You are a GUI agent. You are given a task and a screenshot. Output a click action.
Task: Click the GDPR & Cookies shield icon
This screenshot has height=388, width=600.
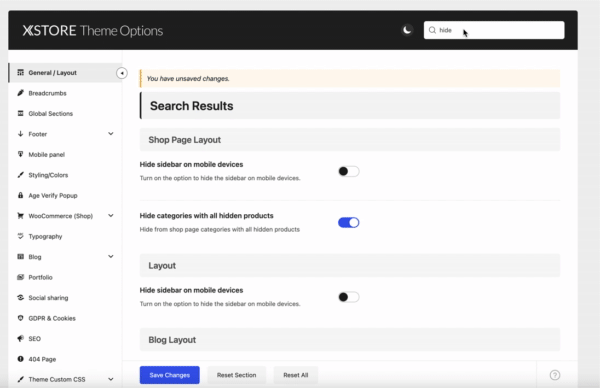point(21,318)
